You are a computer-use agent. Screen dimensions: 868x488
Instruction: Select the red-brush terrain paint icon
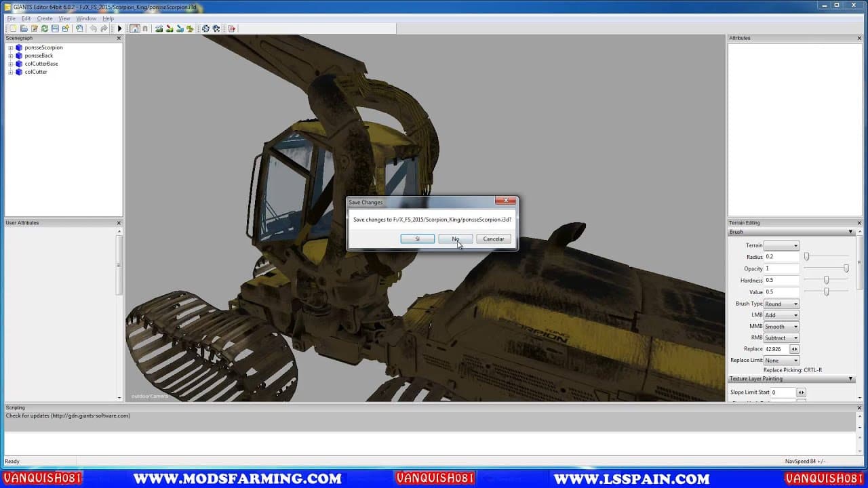(x=170, y=28)
